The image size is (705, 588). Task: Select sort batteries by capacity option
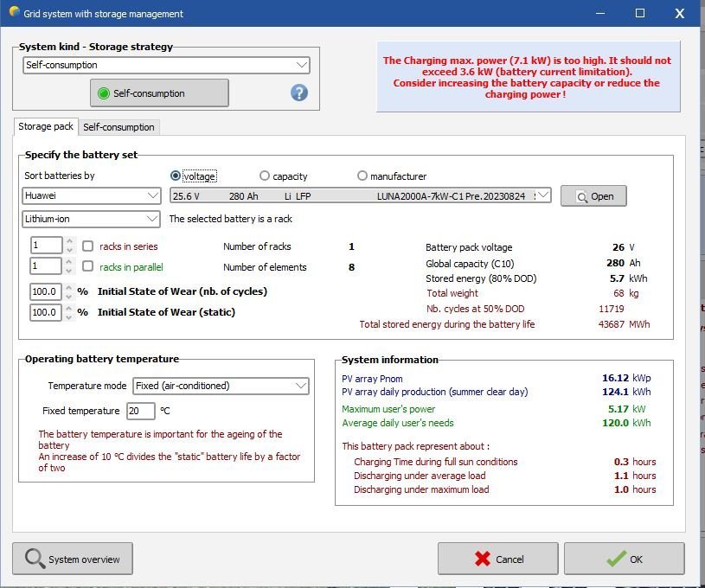click(265, 176)
